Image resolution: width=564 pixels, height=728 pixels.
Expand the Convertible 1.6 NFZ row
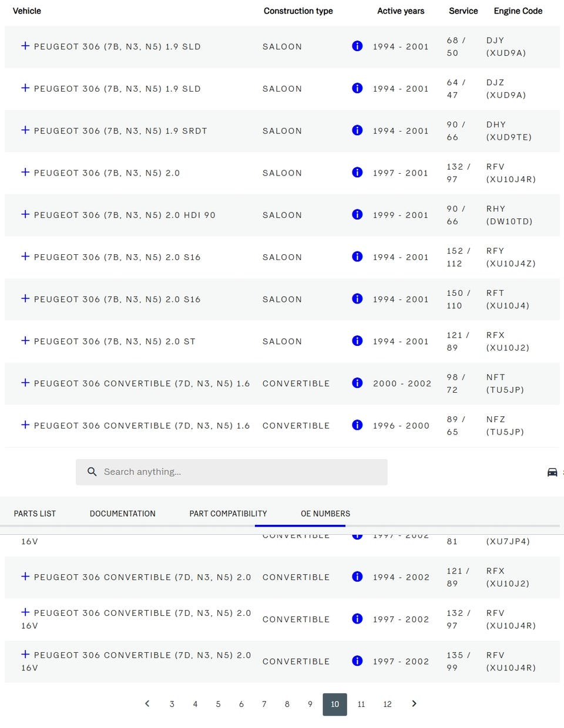tap(25, 425)
